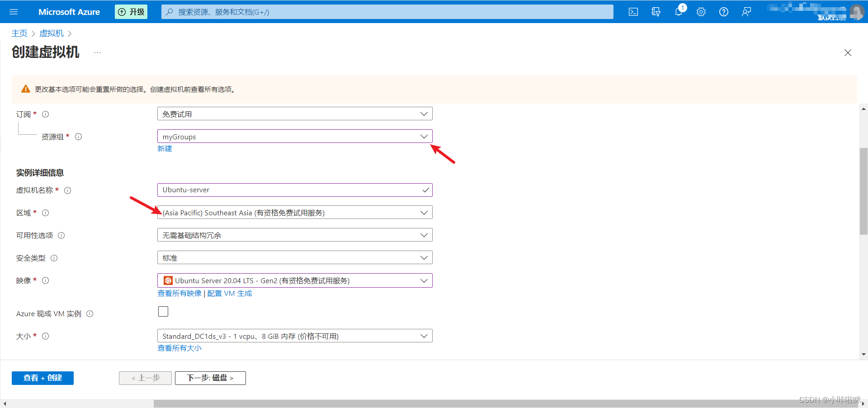Click 下一步: 磁盘 button
Image resolution: width=868 pixels, height=408 pixels.
[x=210, y=378]
